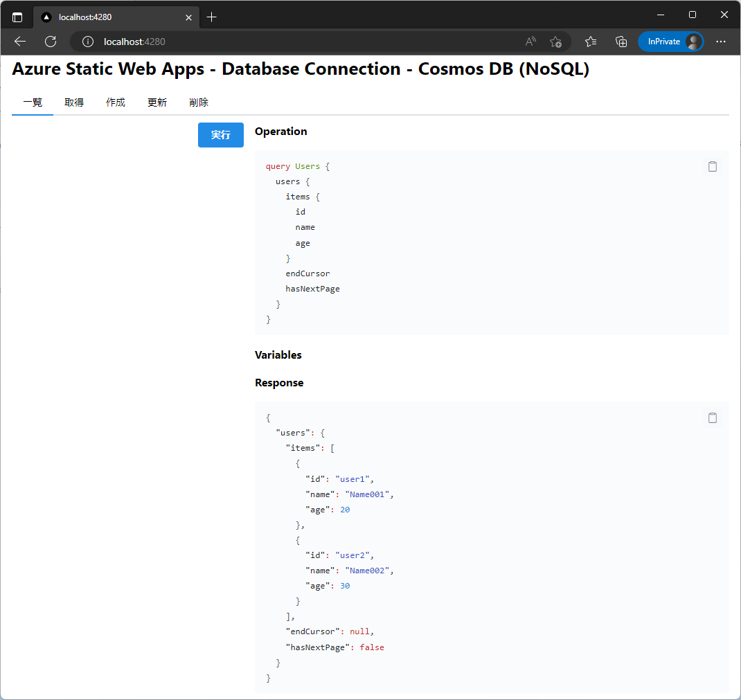Click the null endCursor value
This screenshot has width=741, height=700.
pos(359,631)
